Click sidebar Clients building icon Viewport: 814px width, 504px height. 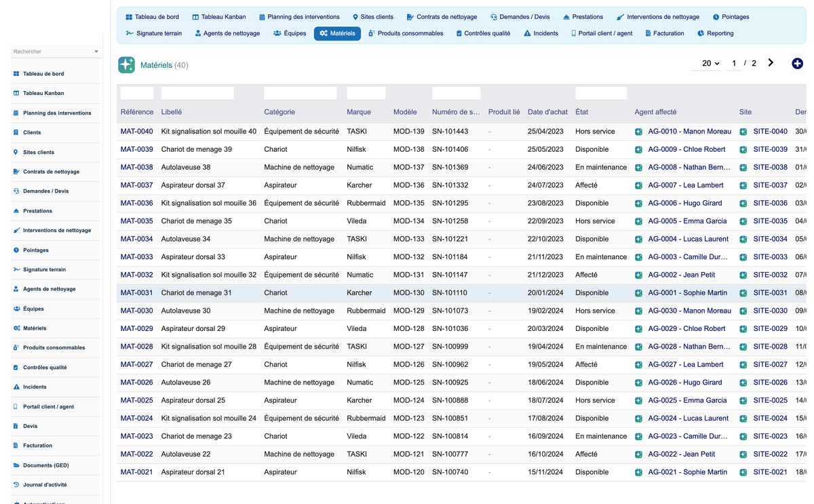click(x=16, y=132)
